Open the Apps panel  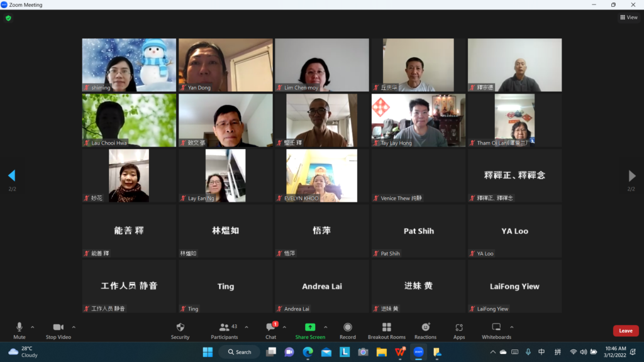(x=459, y=327)
